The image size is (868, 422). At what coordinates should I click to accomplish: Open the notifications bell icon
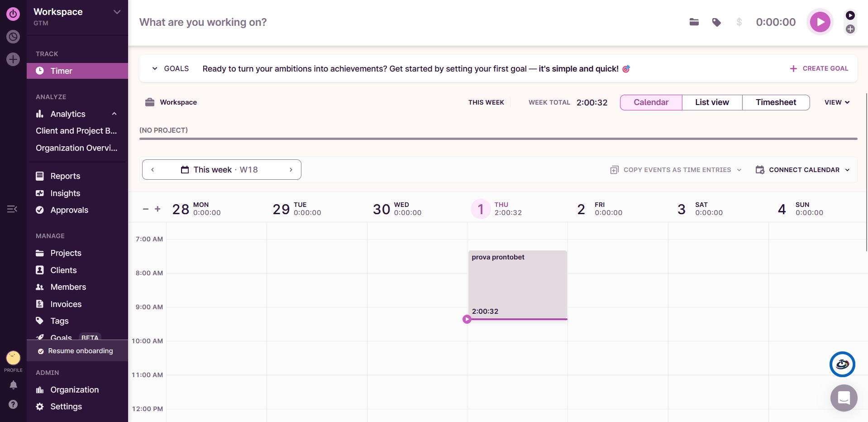tap(13, 385)
